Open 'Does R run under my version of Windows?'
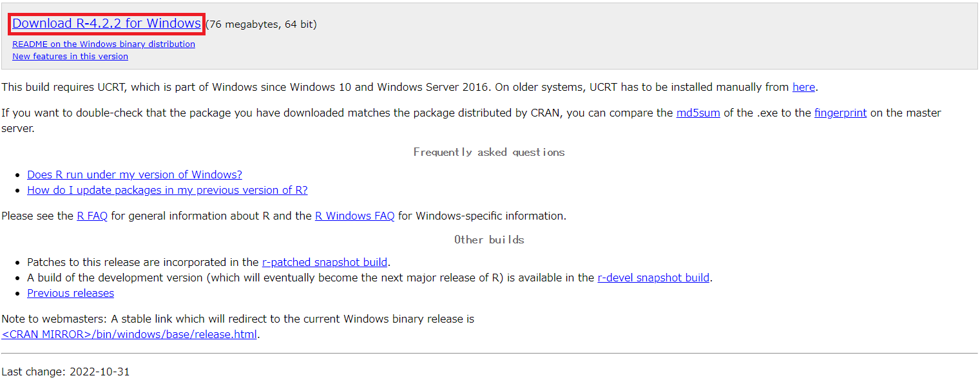This screenshot has width=980, height=378. (135, 175)
